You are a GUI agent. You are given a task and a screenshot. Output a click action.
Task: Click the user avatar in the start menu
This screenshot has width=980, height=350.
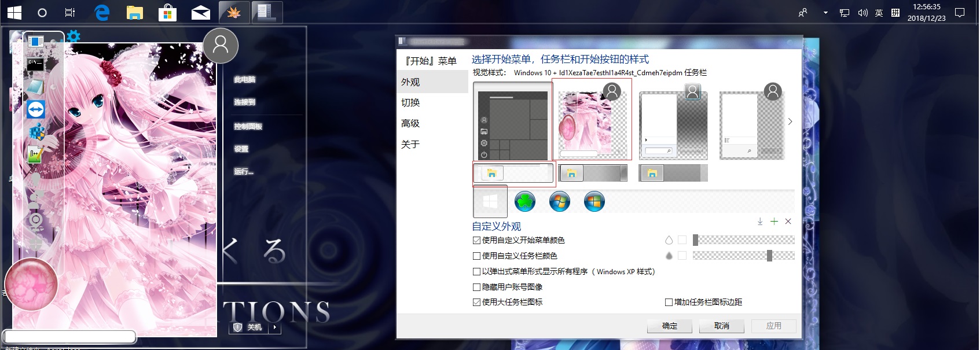point(221,45)
